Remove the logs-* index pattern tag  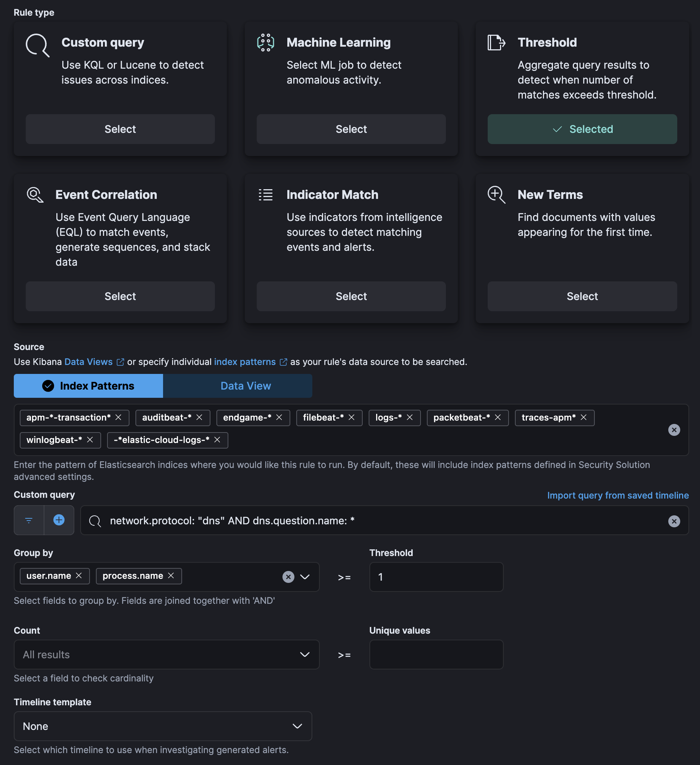410,418
